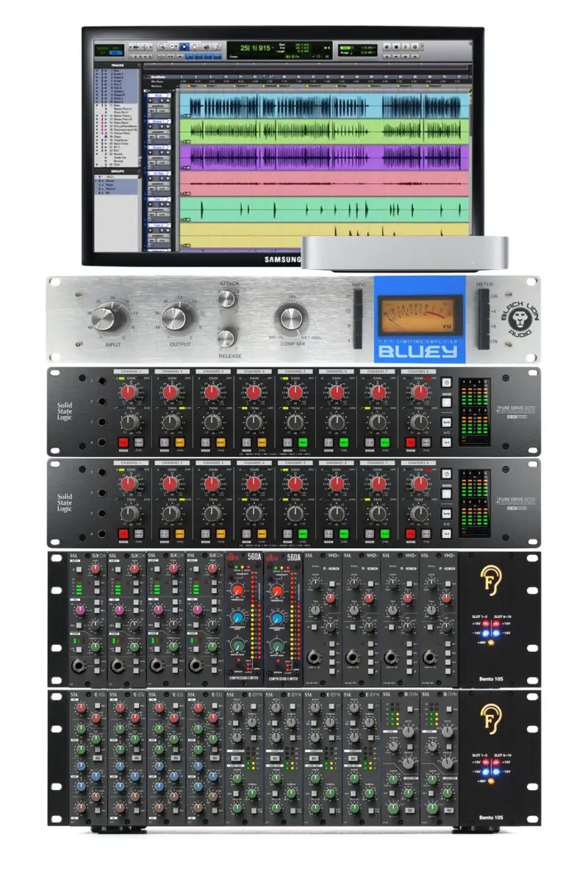
Task: Select the GR meter button on Bluey
Action: (484, 296)
